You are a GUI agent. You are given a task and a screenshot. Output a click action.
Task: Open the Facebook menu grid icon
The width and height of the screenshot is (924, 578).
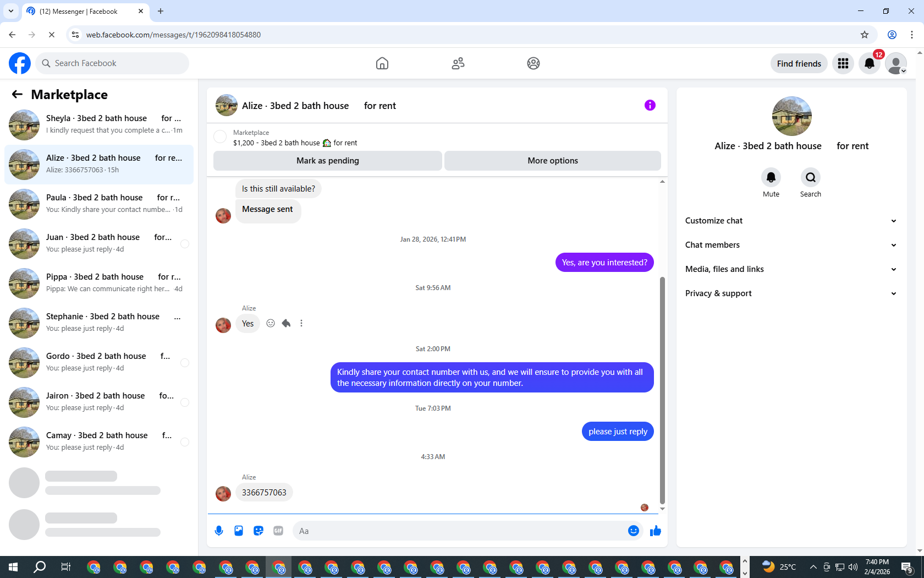click(843, 63)
